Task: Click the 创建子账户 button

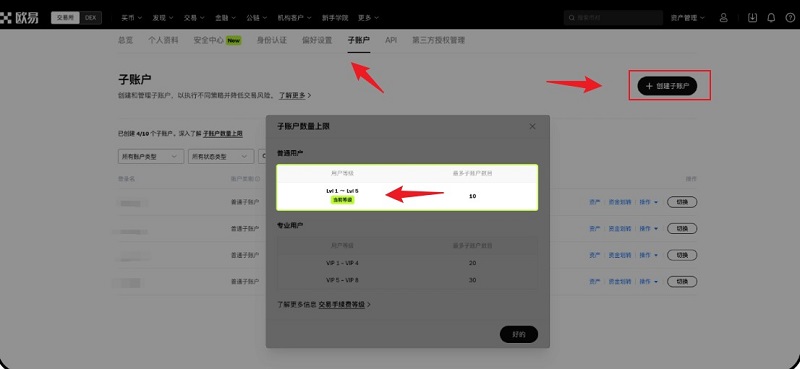Action: 667,86
